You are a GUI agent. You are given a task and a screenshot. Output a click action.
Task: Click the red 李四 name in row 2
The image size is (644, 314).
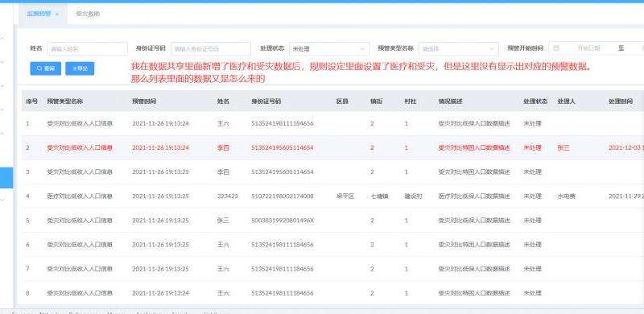point(223,147)
